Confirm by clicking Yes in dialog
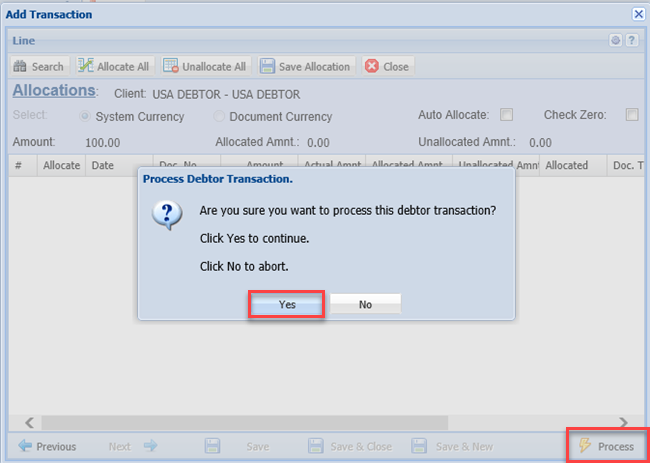 pos(287,304)
